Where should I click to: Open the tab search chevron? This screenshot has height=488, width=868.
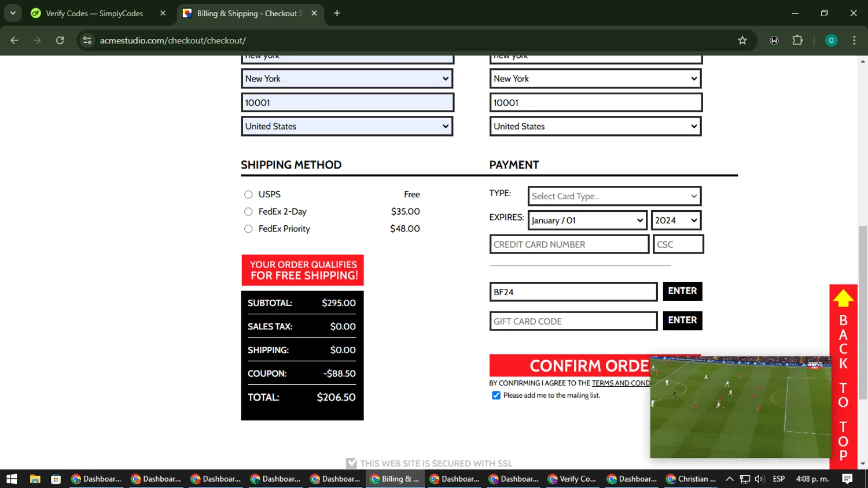(13, 13)
